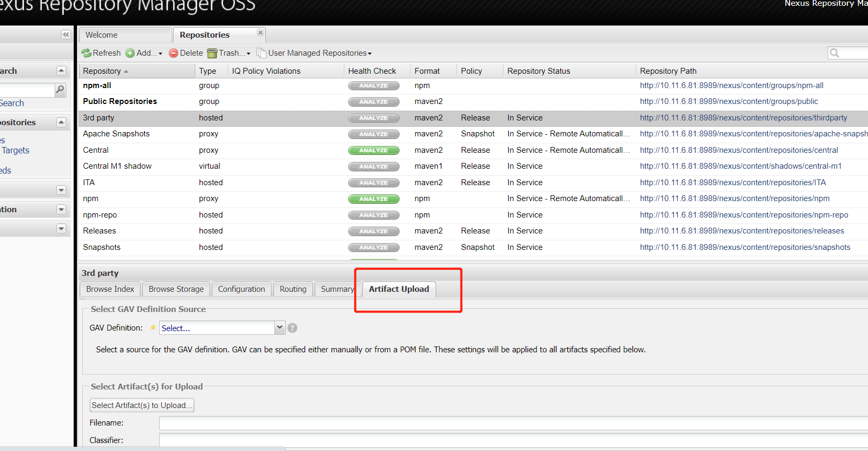Open the Browse Index tab
The width and height of the screenshot is (868, 451).
tap(110, 289)
